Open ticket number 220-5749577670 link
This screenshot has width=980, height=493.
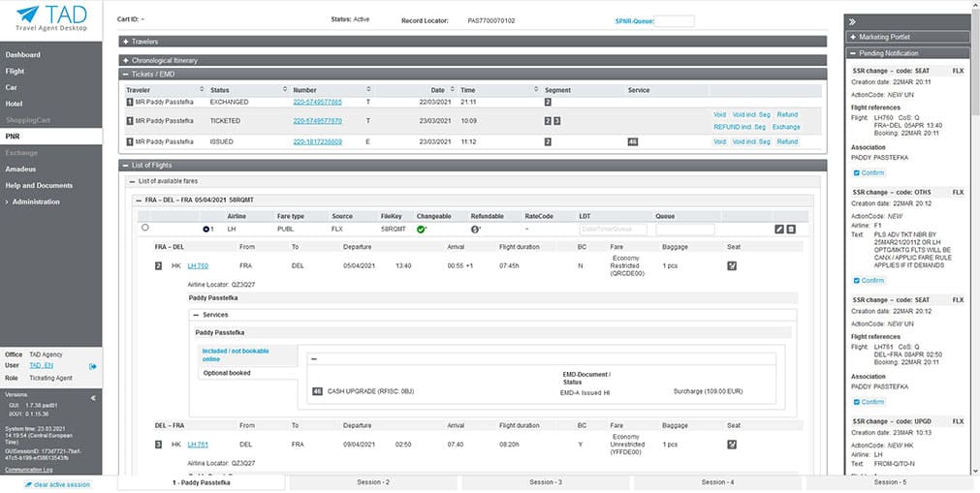[x=317, y=121]
